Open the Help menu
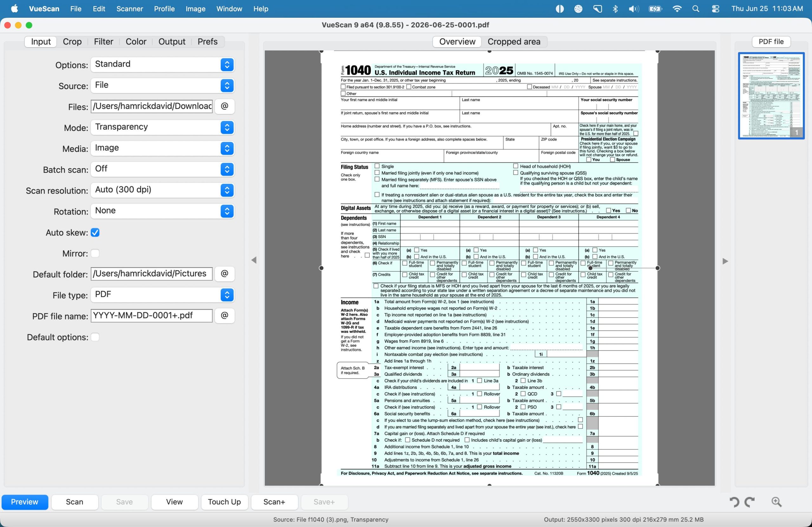Viewport: 812px width, 527px height. tap(261, 9)
